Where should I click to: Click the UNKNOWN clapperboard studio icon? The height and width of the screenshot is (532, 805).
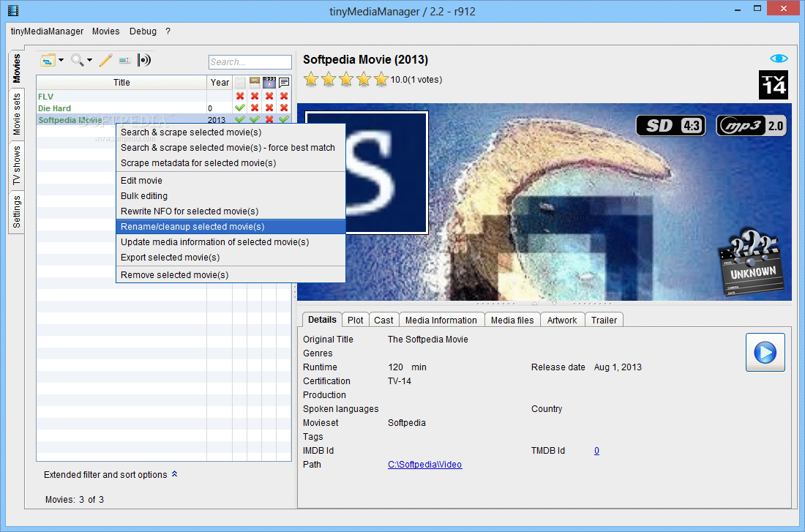coord(751,262)
